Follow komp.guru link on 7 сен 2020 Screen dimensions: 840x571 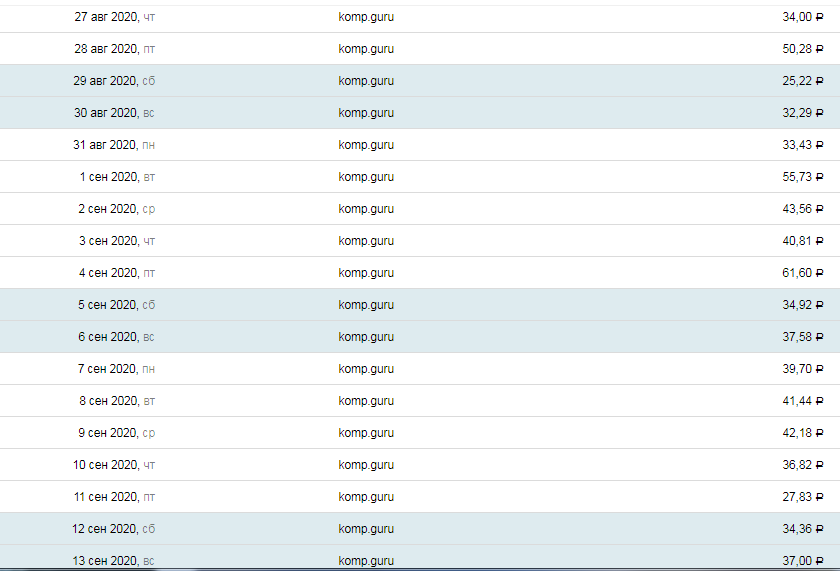(366, 369)
